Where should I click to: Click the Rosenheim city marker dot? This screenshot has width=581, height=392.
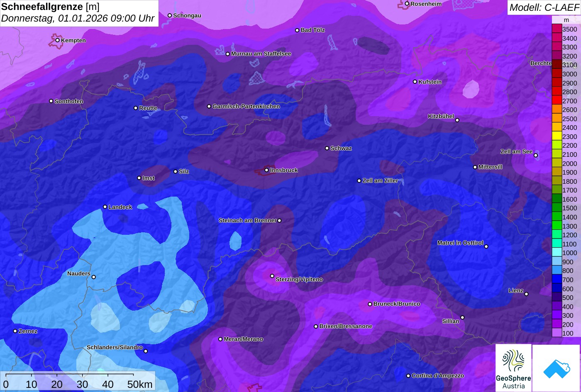pos(407,4)
